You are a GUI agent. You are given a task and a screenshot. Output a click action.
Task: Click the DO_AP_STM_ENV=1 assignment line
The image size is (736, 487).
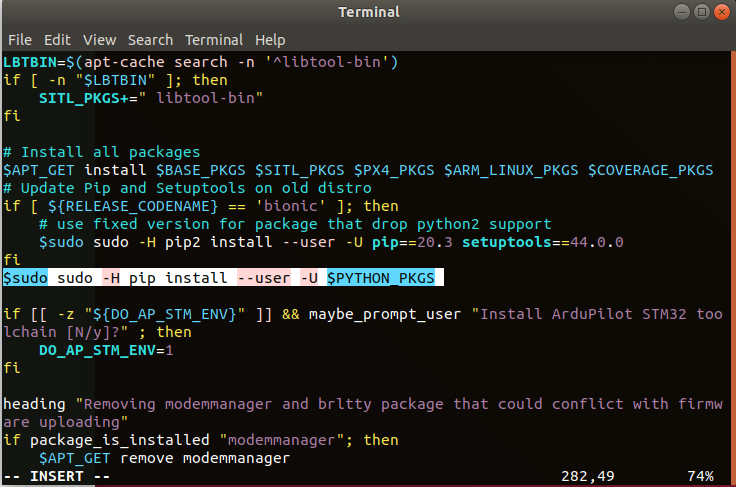tap(106, 350)
